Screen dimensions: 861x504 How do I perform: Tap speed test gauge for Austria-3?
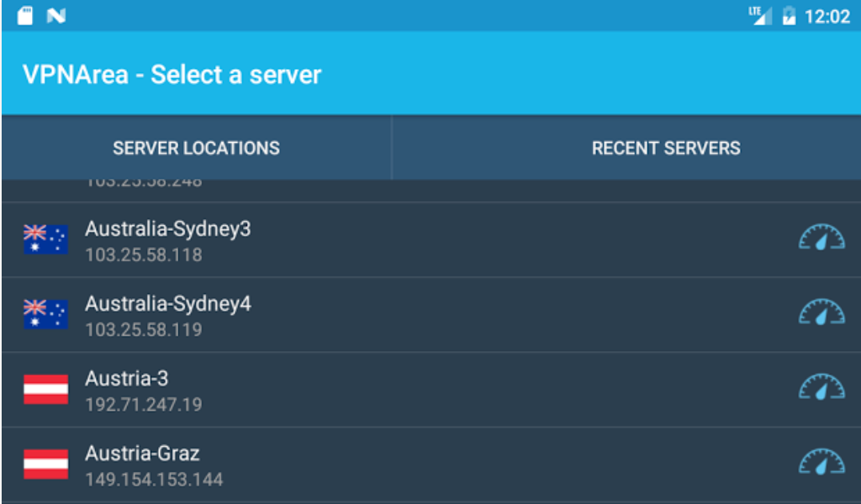821,389
